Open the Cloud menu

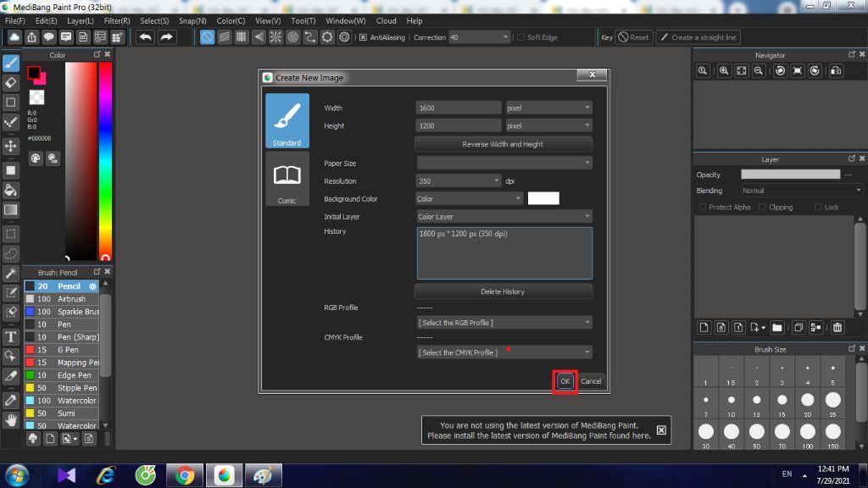click(386, 21)
